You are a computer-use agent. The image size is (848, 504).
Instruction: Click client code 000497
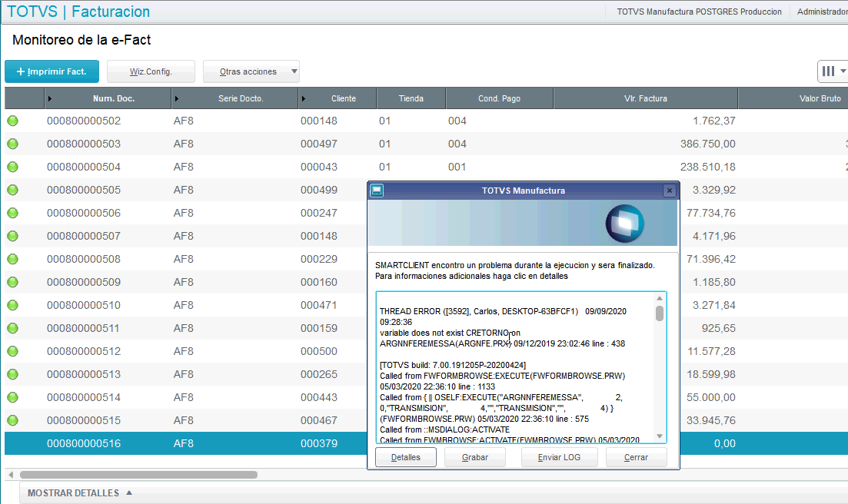tap(319, 144)
